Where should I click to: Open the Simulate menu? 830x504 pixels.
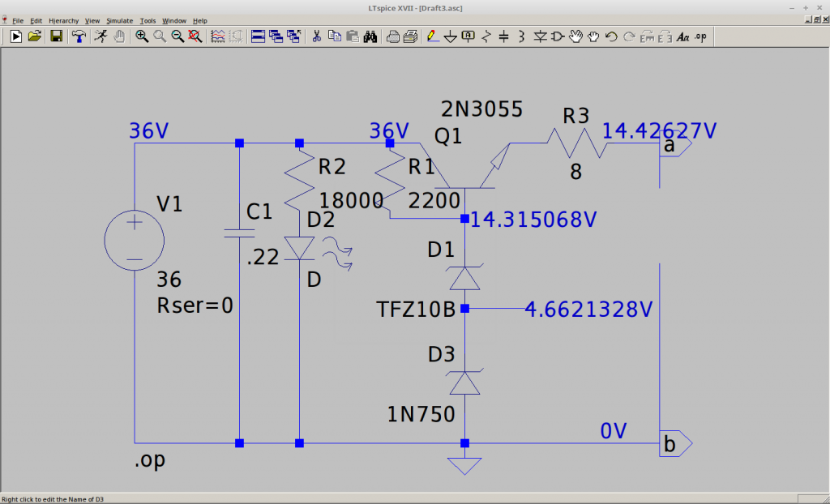(x=119, y=20)
